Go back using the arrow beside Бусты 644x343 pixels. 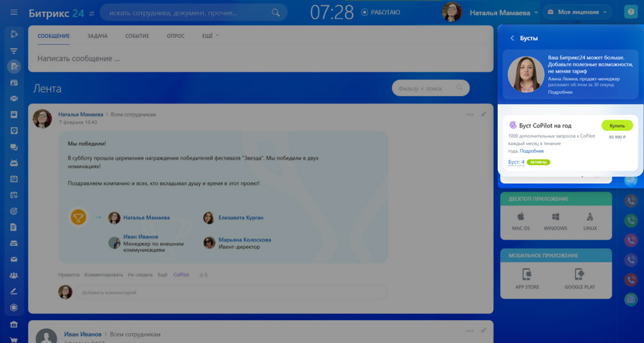512,38
